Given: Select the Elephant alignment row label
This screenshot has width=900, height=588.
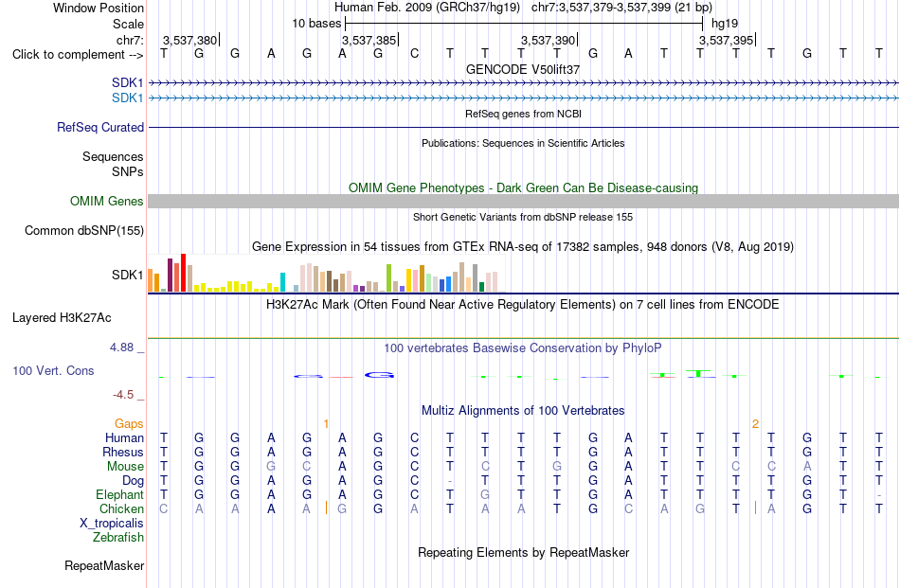Looking at the screenshot, I should click(119, 494).
